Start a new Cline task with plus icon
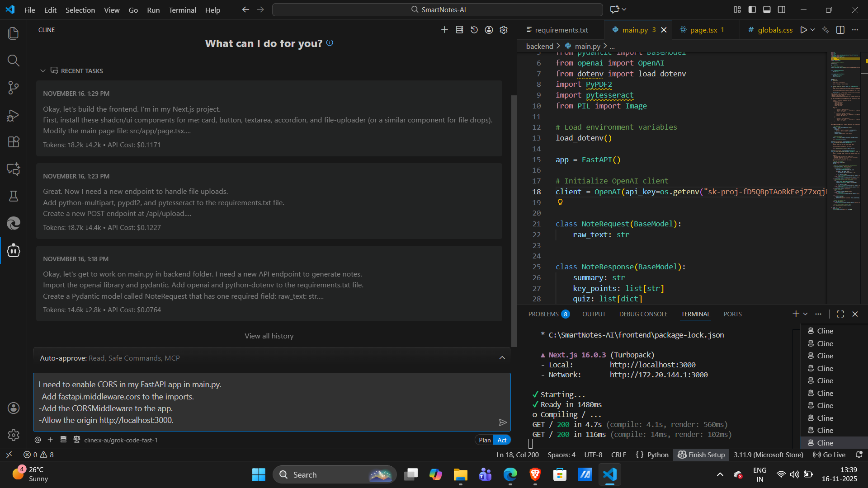Viewport: 868px width, 488px height. pos(444,30)
